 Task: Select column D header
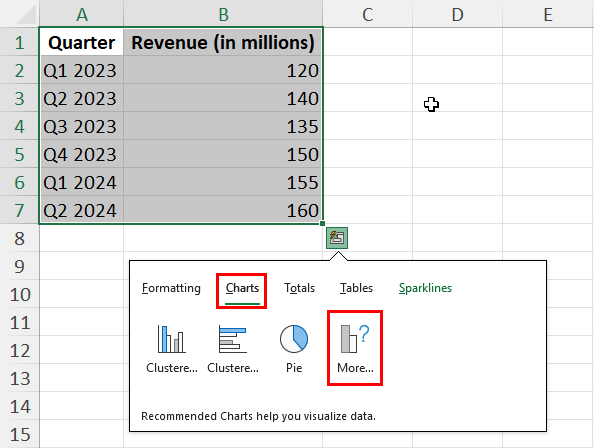pyautogui.click(x=458, y=14)
